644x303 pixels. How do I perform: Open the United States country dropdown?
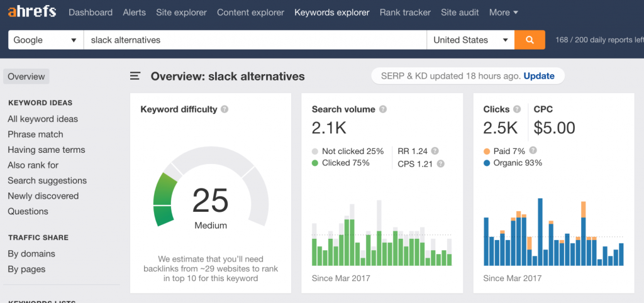470,40
